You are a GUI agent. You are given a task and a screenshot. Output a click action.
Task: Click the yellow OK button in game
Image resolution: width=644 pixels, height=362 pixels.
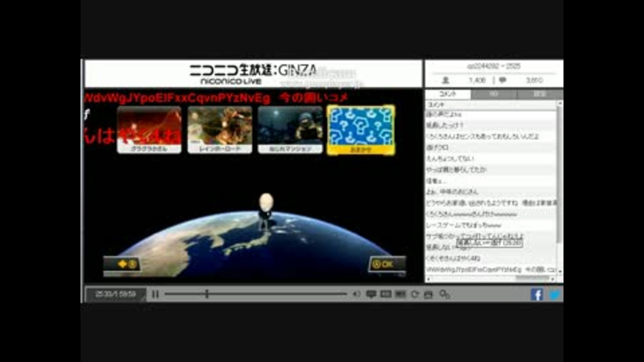387,264
